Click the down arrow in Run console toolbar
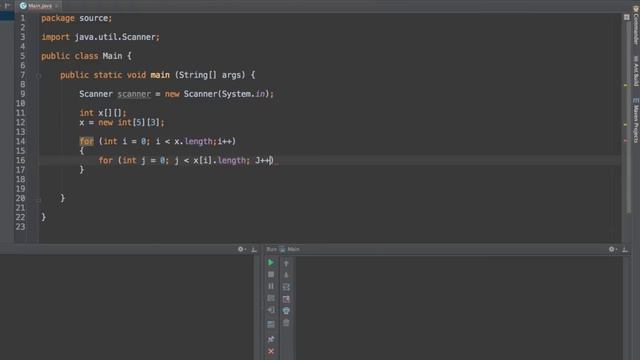Viewport: 640px width, 360px height. pos(286,275)
